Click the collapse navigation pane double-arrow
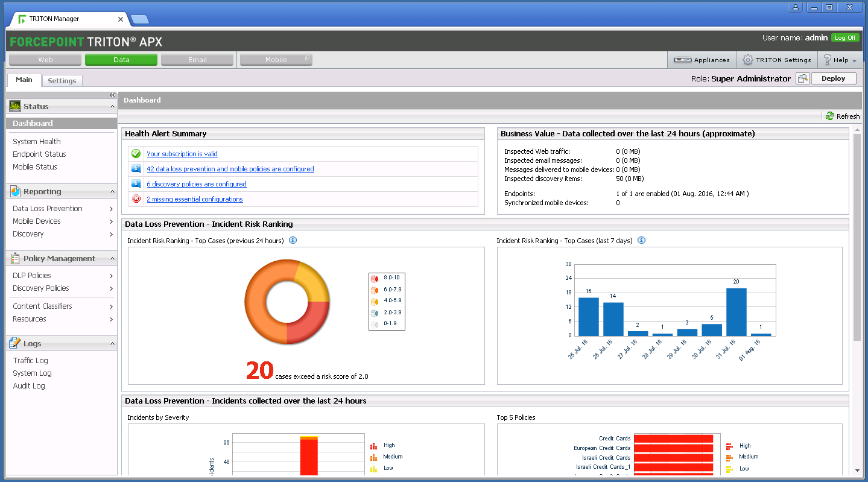Image resolution: width=868 pixels, height=482 pixels. click(112, 95)
